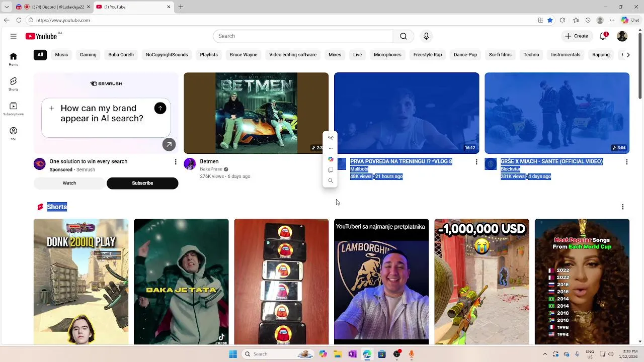644x362 pixels.
Task: Open the browser history icon
Action: 588,20
